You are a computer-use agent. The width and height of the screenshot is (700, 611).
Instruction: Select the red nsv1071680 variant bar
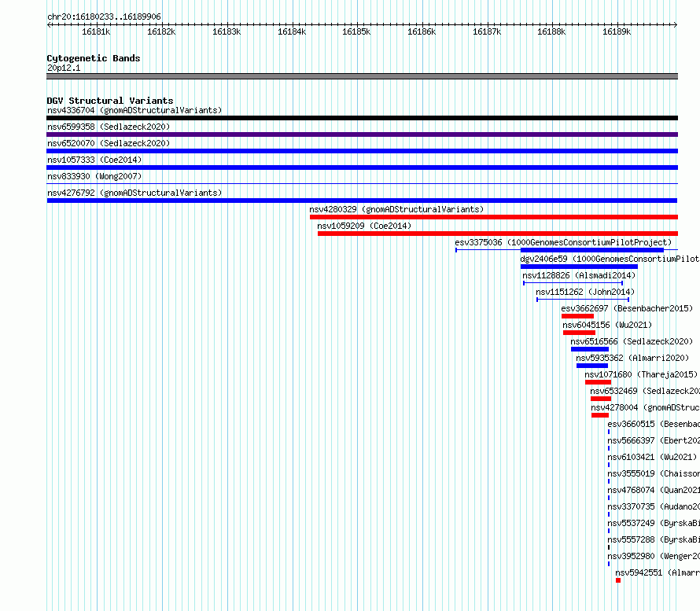599,382
